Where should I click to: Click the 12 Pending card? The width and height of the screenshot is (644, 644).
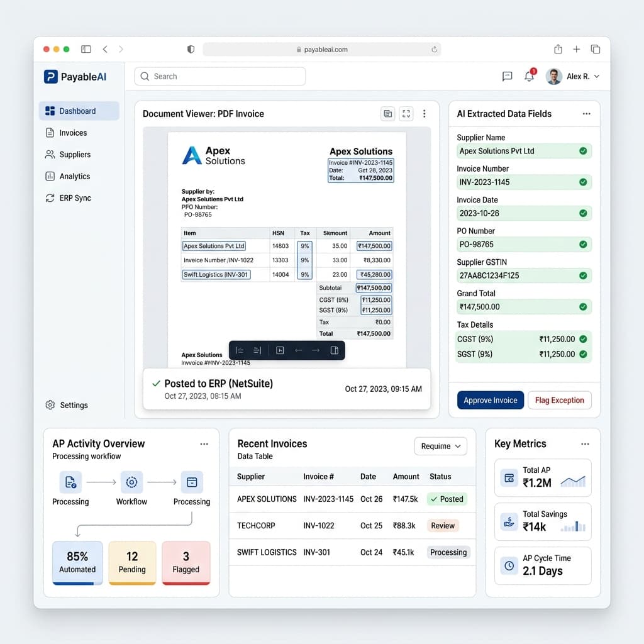(132, 563)
